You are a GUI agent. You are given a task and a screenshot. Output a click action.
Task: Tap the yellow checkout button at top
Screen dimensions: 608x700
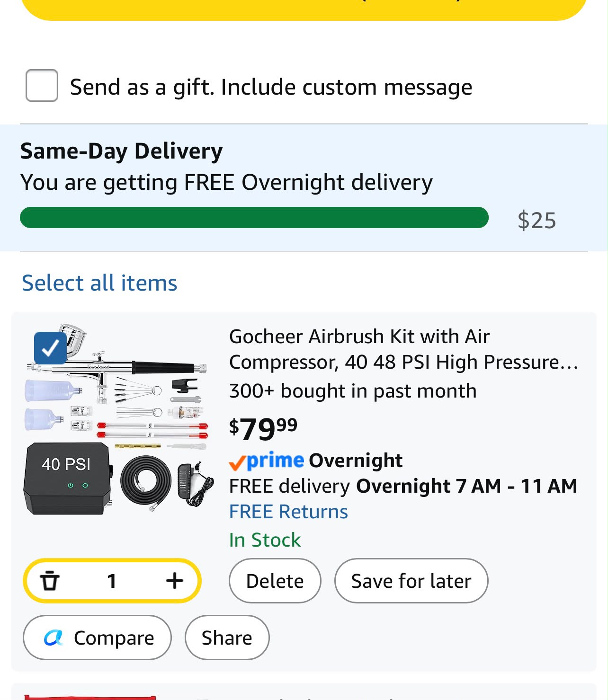[304, 9]
